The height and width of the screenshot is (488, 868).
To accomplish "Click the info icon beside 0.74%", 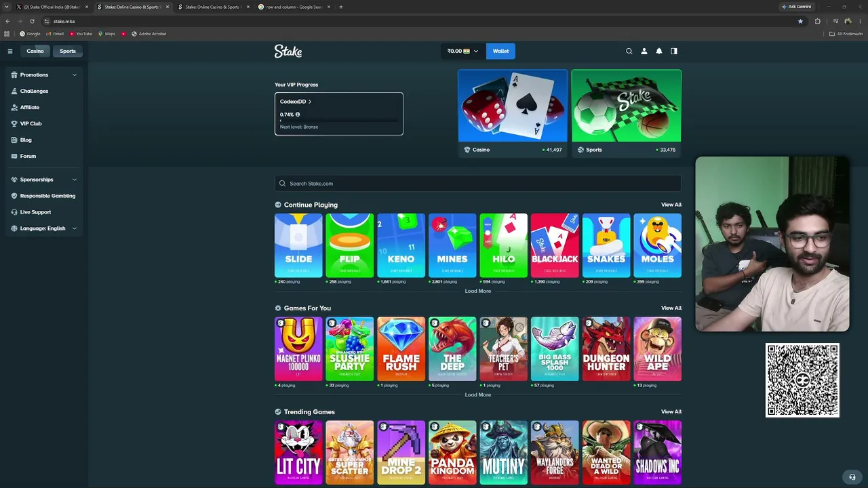I will (298, 115).
